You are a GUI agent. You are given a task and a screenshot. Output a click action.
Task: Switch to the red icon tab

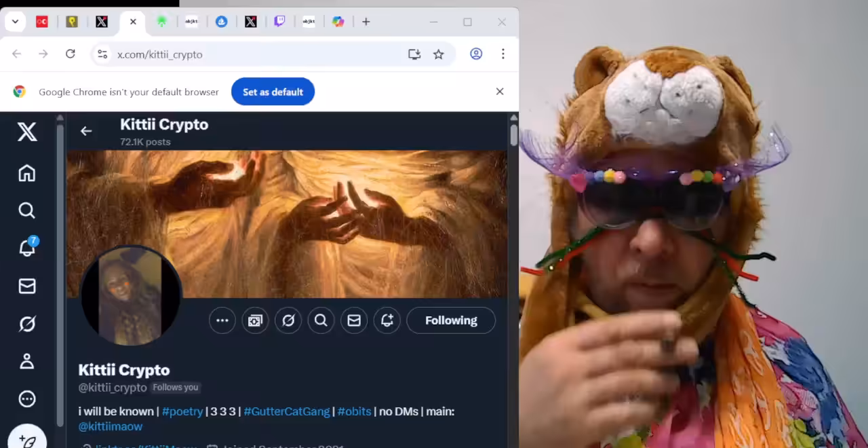[x=42, y=22]
